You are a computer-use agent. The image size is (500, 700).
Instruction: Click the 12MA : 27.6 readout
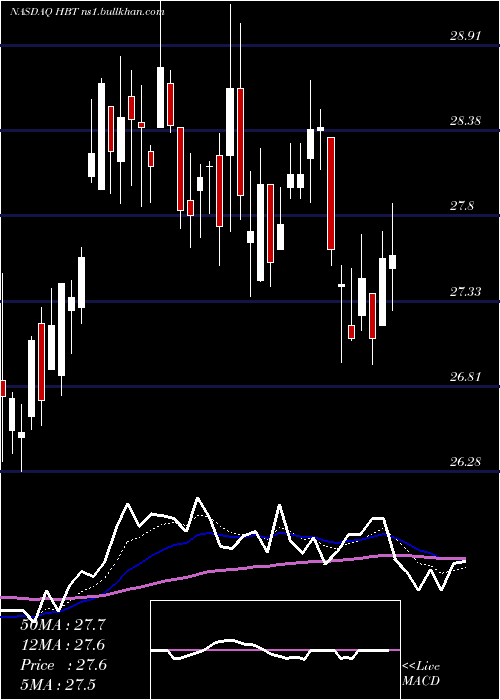click(63, 645)
